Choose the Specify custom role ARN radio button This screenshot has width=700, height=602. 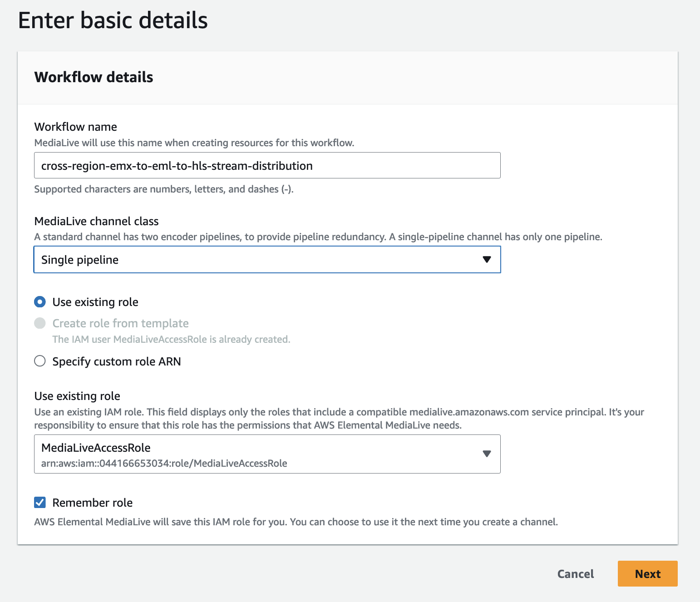[x=40, y=361]
